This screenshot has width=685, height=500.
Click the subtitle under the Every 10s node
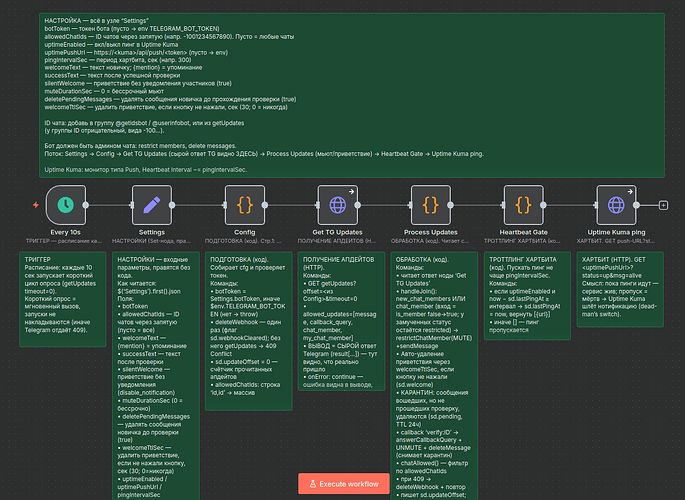click(64, 241)
